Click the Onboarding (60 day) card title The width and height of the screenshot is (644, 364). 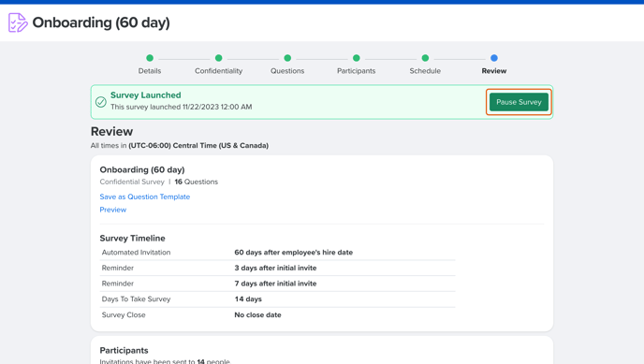click(x=142, y=170)
